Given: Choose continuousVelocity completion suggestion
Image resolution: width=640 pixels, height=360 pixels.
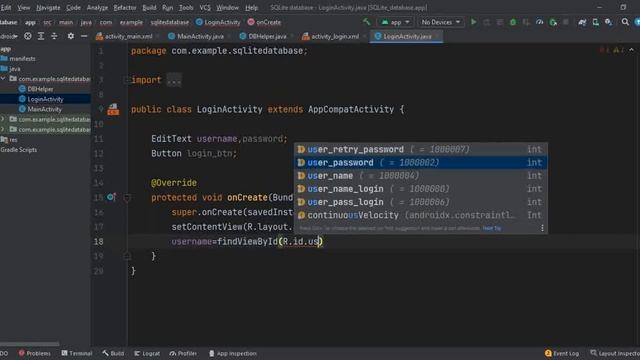Looking at the screenshot, I should pyautogui.click(x=421, y=215).
